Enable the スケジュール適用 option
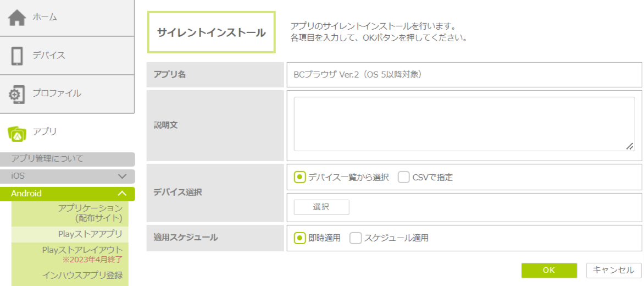 356,238
